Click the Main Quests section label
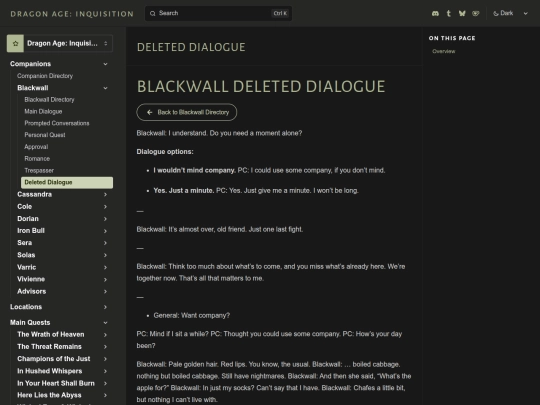The image size is (540, 405). (30, 323)
